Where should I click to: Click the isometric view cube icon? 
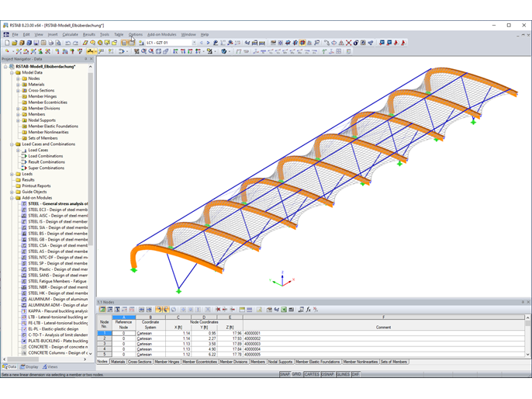coord(158,51)
